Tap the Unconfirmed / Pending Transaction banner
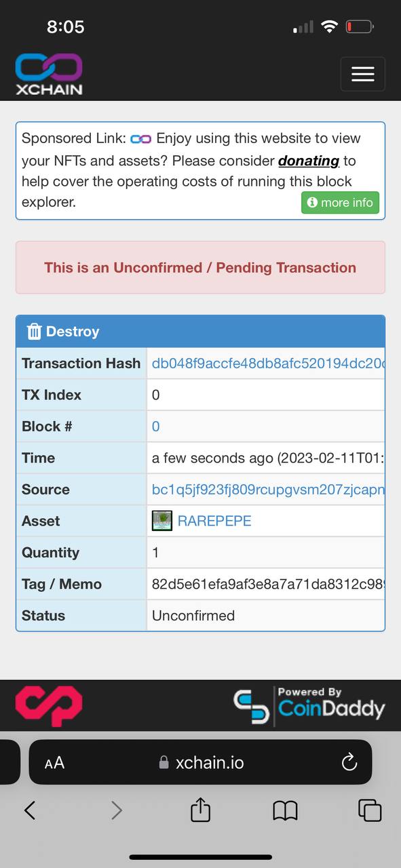The height and width of the screenshot is (868, 401). (x=200, y=267)
